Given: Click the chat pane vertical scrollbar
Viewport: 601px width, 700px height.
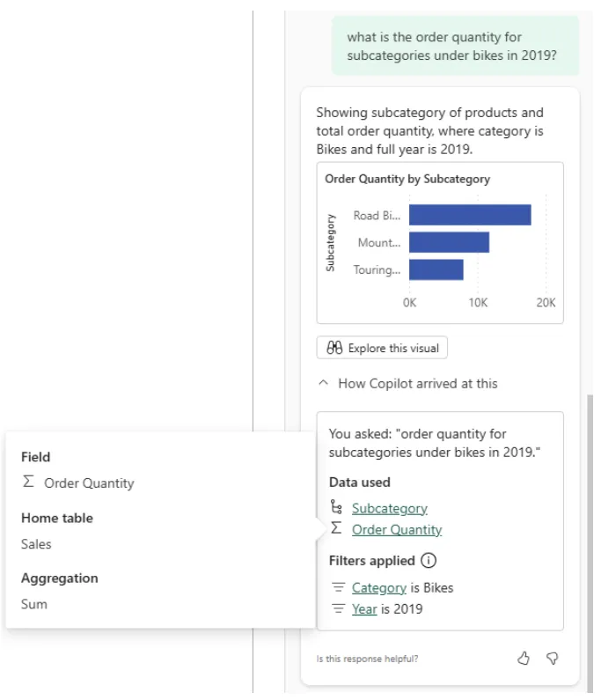Looking at the screenshot, I should [x=588, y=528].
